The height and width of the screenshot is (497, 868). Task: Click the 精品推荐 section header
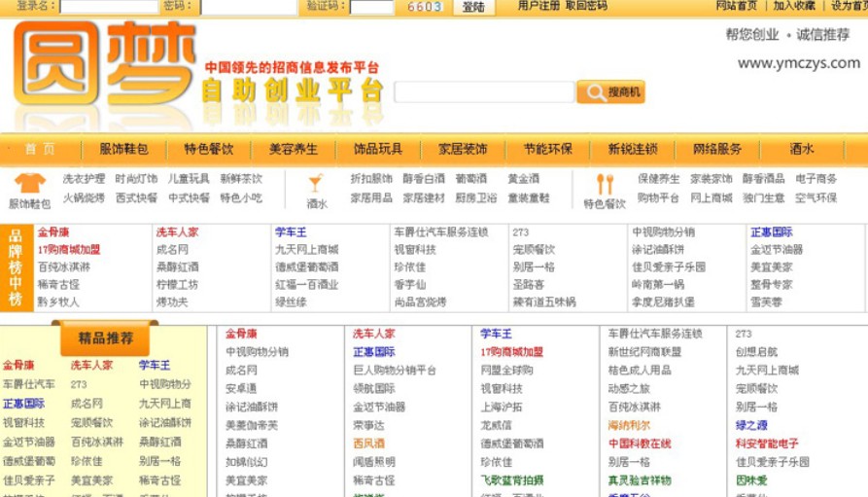click(x=105, y=338)
